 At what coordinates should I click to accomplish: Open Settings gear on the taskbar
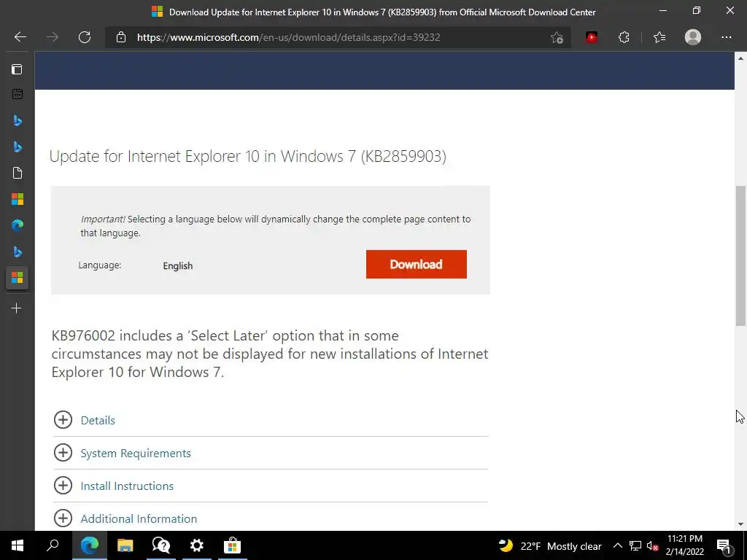tap(196, 545)
